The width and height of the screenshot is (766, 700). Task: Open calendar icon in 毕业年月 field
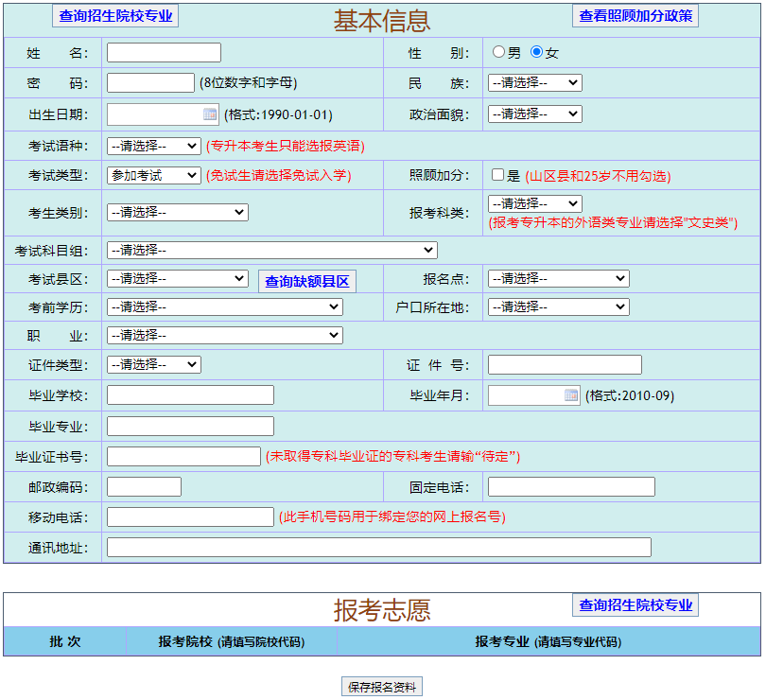[570, 395]
